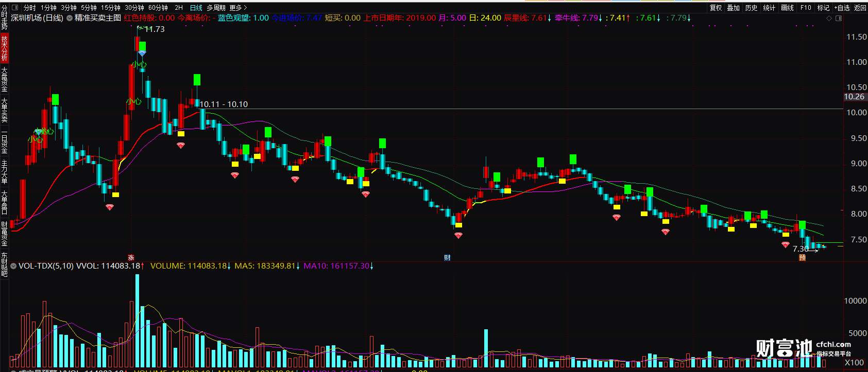Switch to the 分时 period
Screen dimensions: 868x372
[x=29, y=8]
